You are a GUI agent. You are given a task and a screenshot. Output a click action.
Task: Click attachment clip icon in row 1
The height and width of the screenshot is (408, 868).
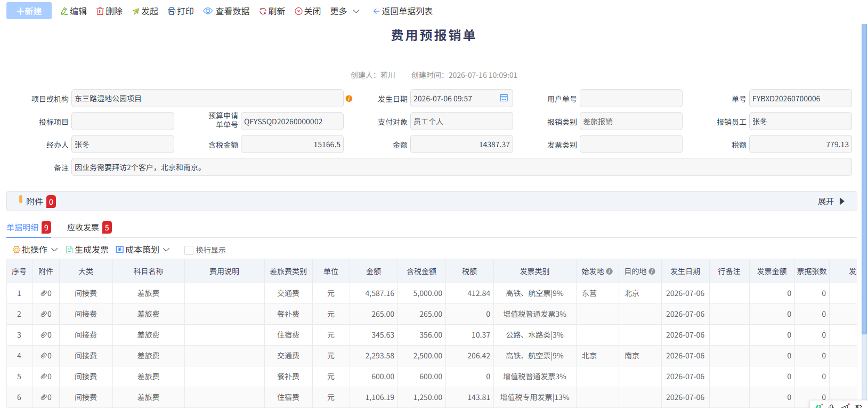point(44,293)
